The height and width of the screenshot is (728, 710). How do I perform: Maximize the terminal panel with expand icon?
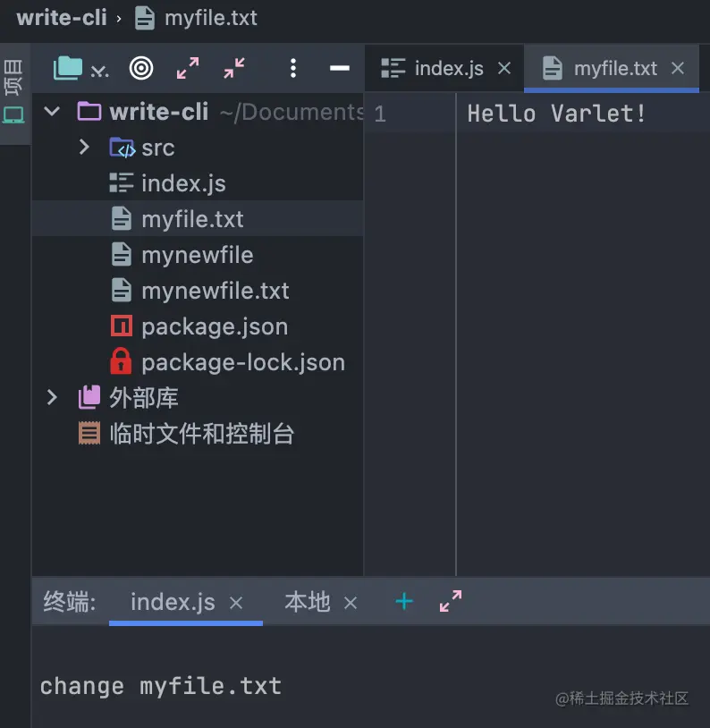(451, 602)
